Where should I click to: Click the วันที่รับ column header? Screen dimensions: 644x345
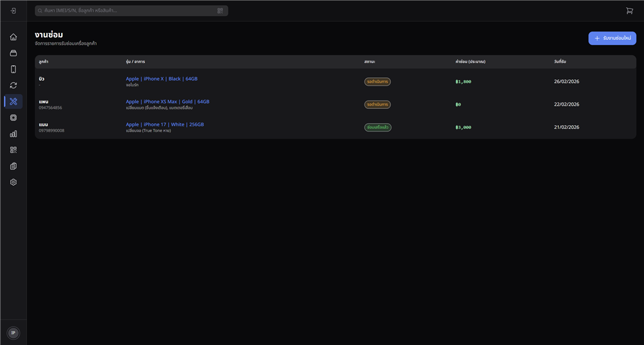[560, 62]
